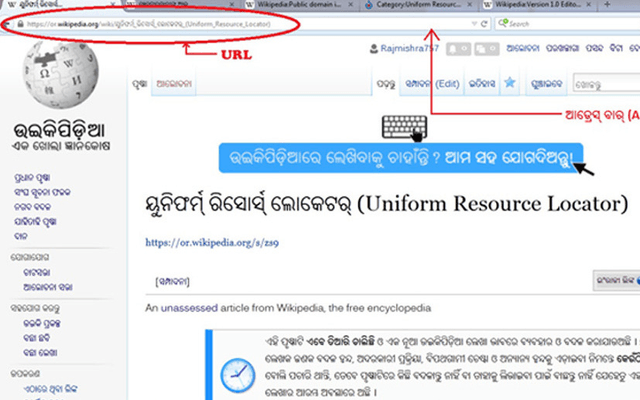Open a new browser tab with plus button

607,4
